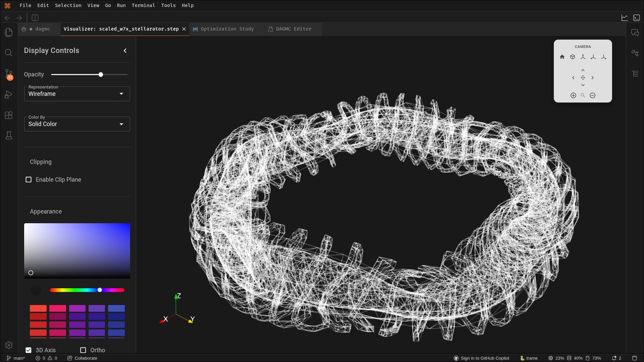Viewport: 644px width, 362px height.
Task: Switch camera to isometric cube view
Action: (x=573, y=57)
